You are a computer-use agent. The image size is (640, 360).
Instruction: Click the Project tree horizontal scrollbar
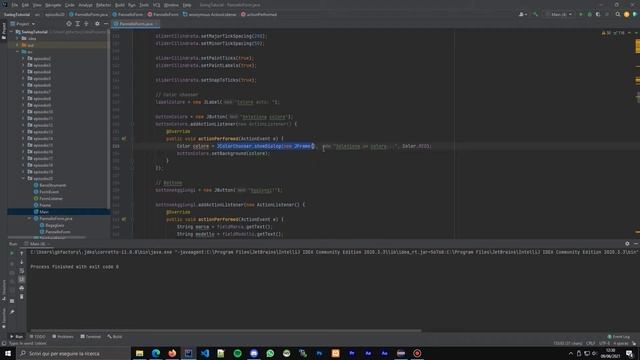pos(47,237)
